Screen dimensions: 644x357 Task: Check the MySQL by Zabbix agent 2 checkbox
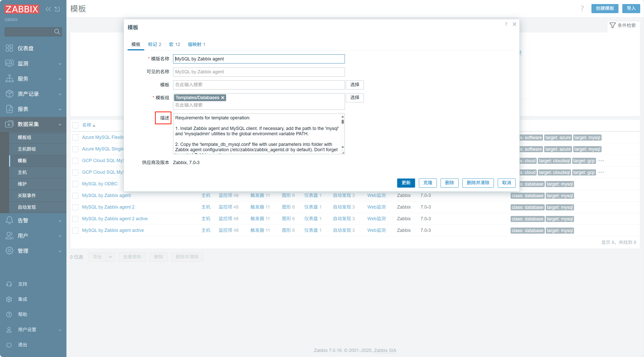coord(75,207)
